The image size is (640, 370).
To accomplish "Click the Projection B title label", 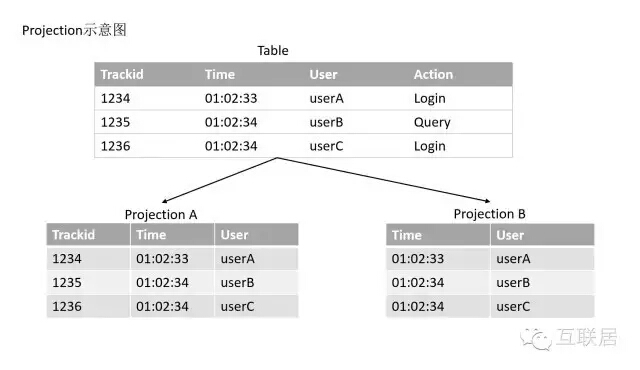I will [489, 214].
